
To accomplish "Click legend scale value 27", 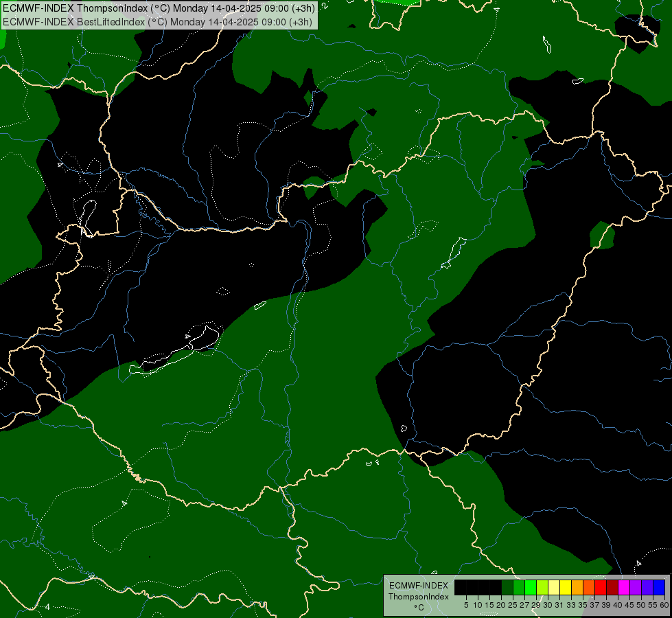I will (524, 605).
